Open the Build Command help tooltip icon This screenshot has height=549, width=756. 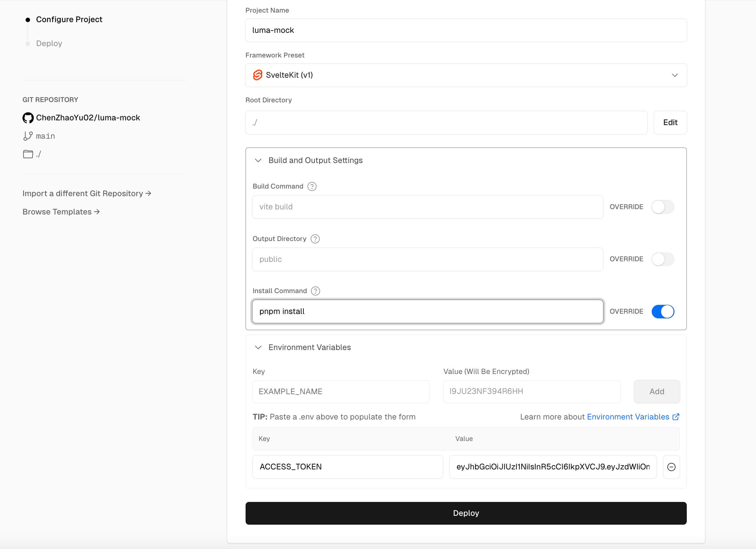coord(312,186)
